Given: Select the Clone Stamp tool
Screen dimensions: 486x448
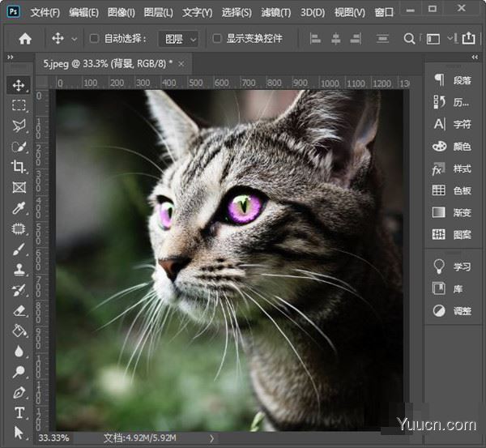Looking at the screenshot, I should point(19,270).
